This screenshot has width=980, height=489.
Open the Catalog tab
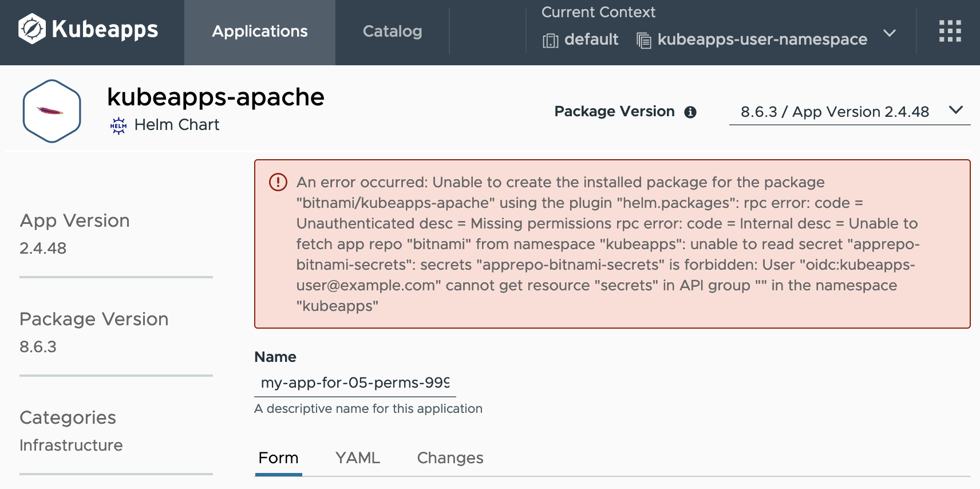[x=392, y=32]
